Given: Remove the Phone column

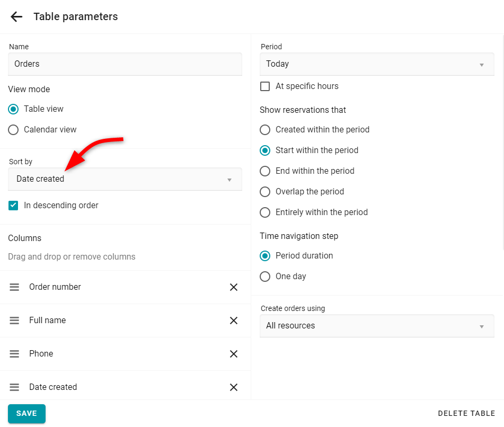Looking at the screenshot, I should click(234, 354).
